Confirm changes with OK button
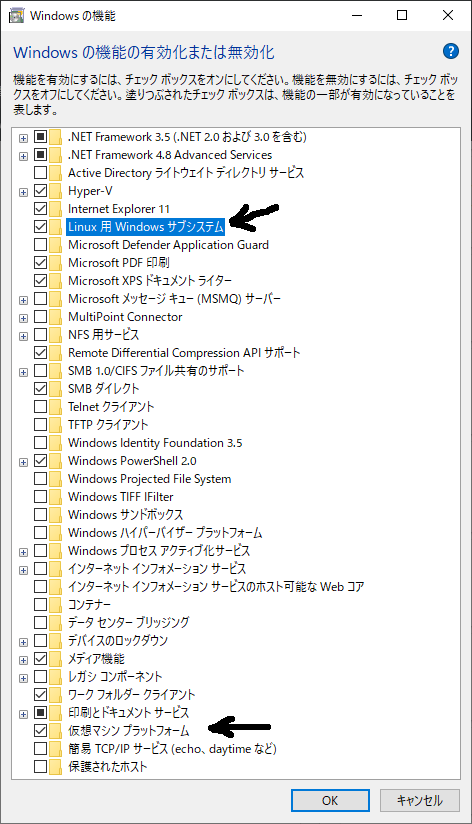This screenshot has height=824, width=472. pyautogui.click(x=330, y=800)
